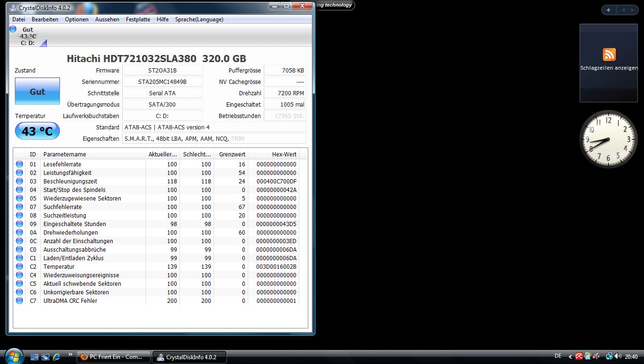Click the Gut health status button
This screenshot has height=364, width=644.
[x=37, y=91]
